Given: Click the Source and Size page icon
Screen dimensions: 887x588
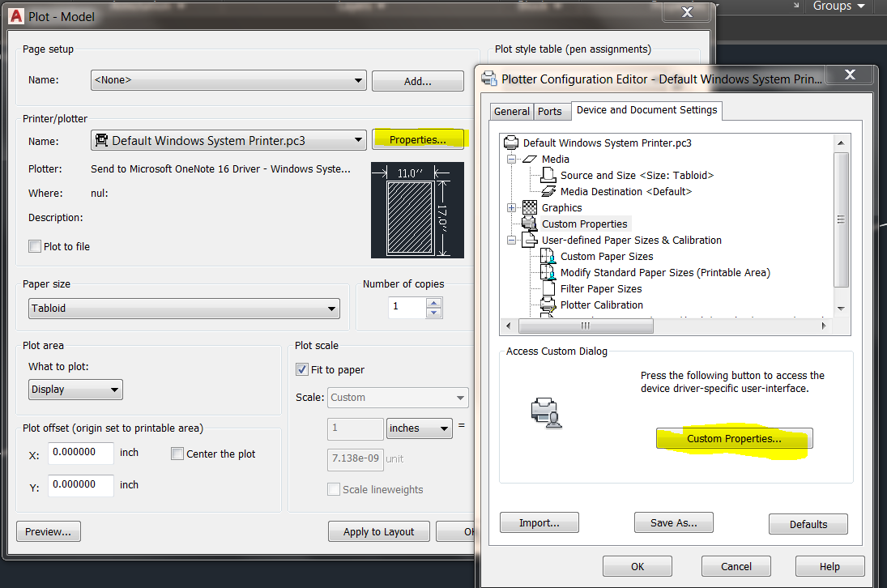Looking at the screenshot, I should 548,175.
